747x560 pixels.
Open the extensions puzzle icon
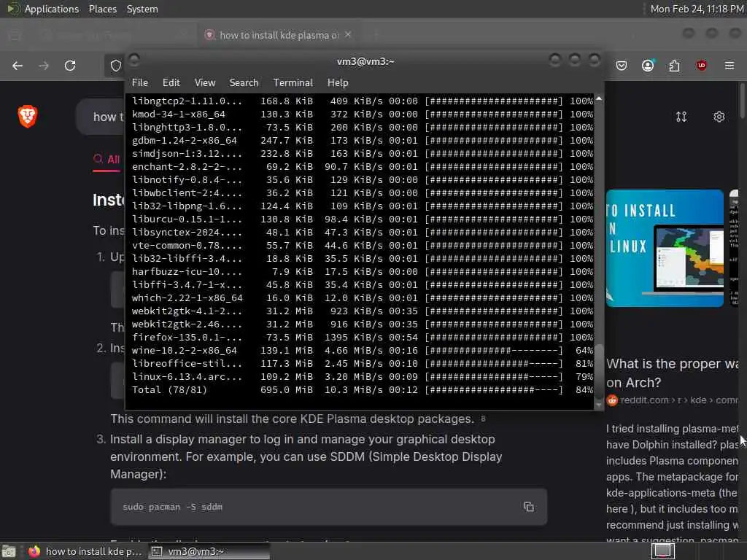pyautogui.click(x=674, y=66)
